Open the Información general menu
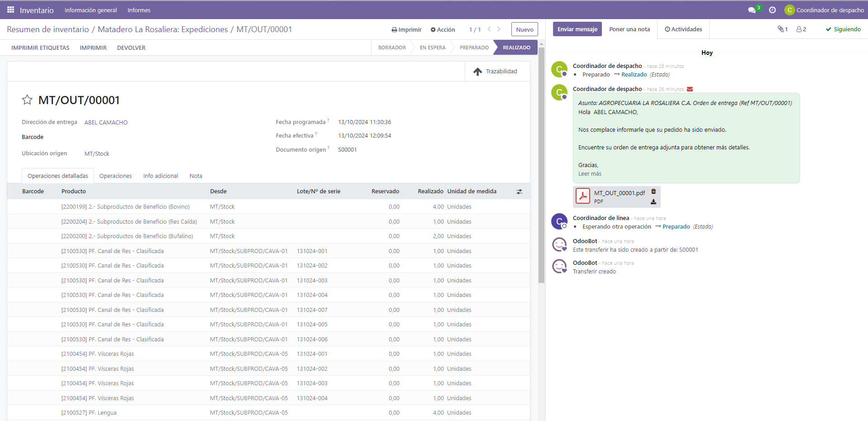The image size is (868, 421). point(91,10)
